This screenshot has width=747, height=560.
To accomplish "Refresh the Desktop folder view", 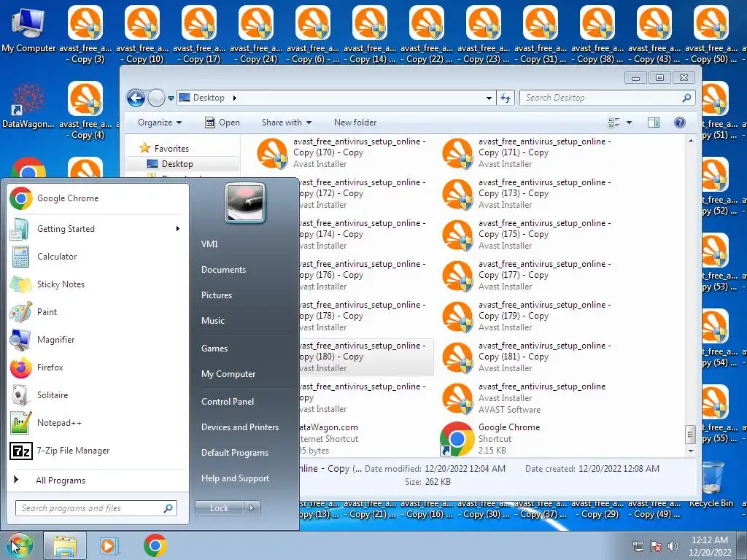I will (x=506, y=98).
